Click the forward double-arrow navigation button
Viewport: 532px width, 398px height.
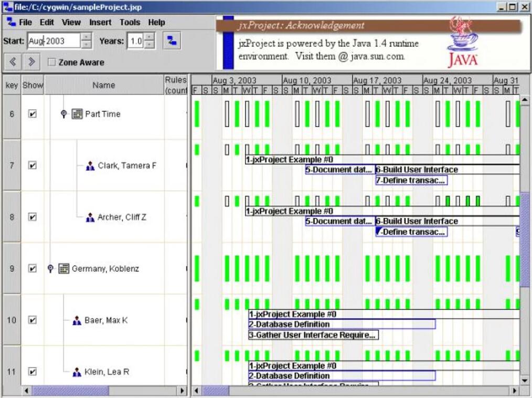point(31,62)
